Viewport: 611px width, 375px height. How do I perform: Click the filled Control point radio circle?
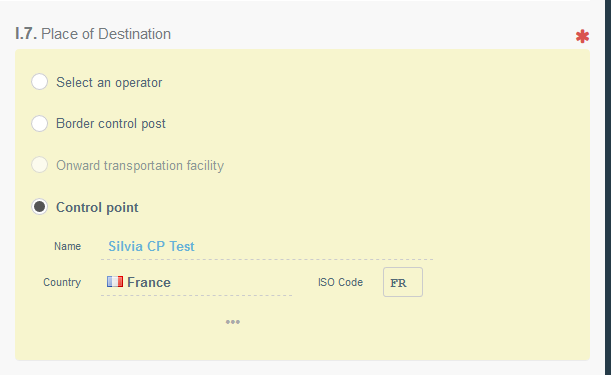coord(39,207)
